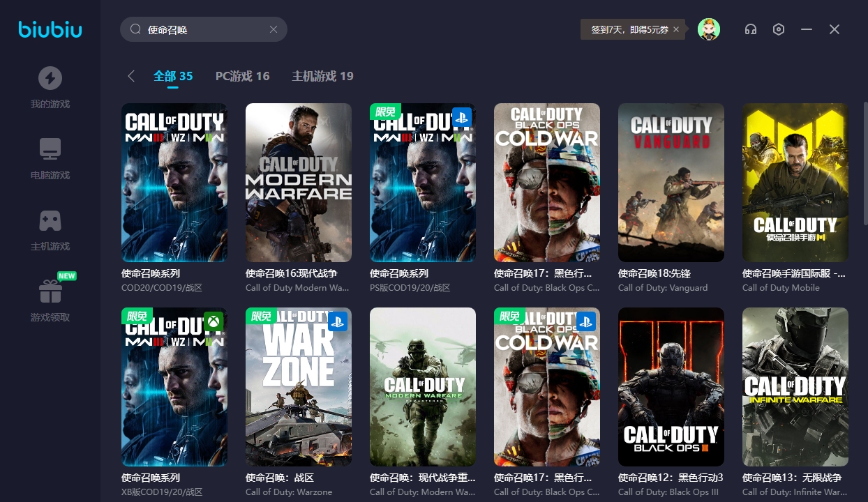
Task: Open My Games lightning icon in sidebar
Action: pos(50,78)
